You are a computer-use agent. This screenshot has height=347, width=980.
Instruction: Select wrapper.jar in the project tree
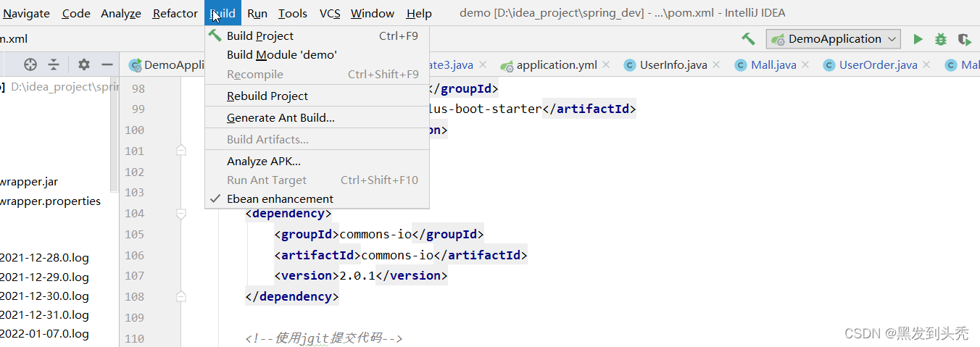coord(29,182)
